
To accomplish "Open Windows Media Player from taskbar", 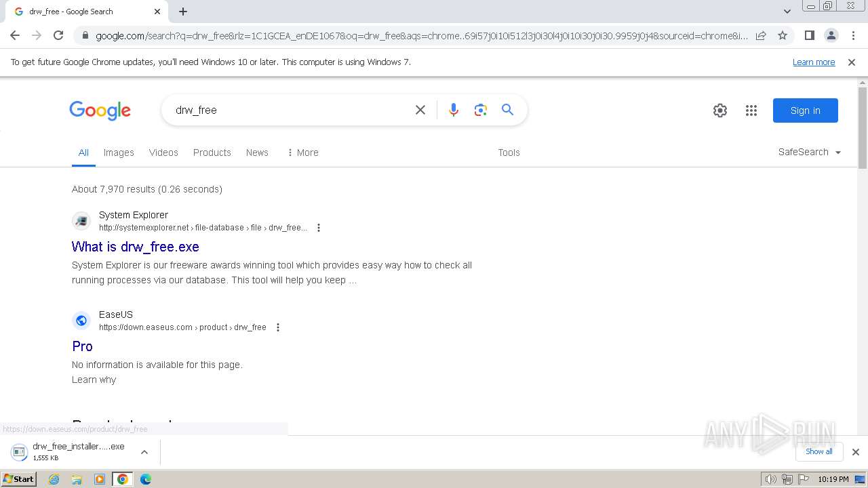I will tap(100, 479).
